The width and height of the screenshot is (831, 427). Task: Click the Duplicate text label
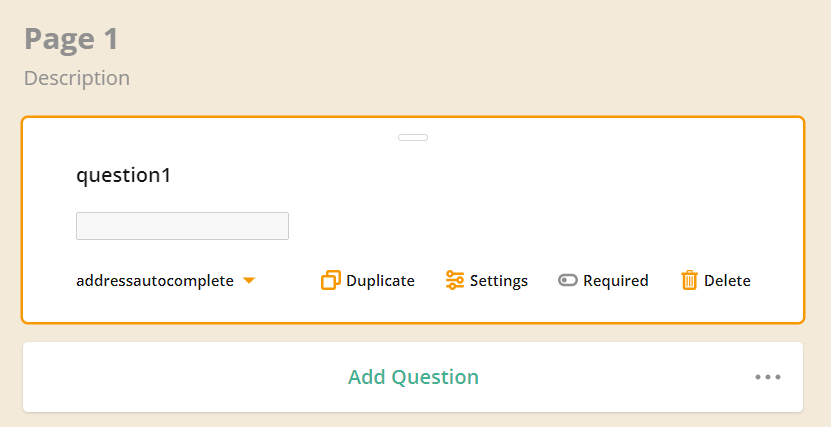[x=381, y=281]
